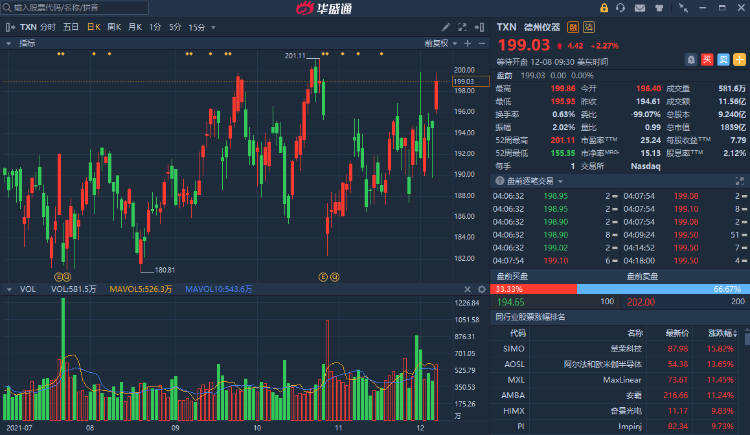This screenshot has height=435, width=750.
Task: Click the MAVOL10:543.6万 label
Action: [219, 289]
